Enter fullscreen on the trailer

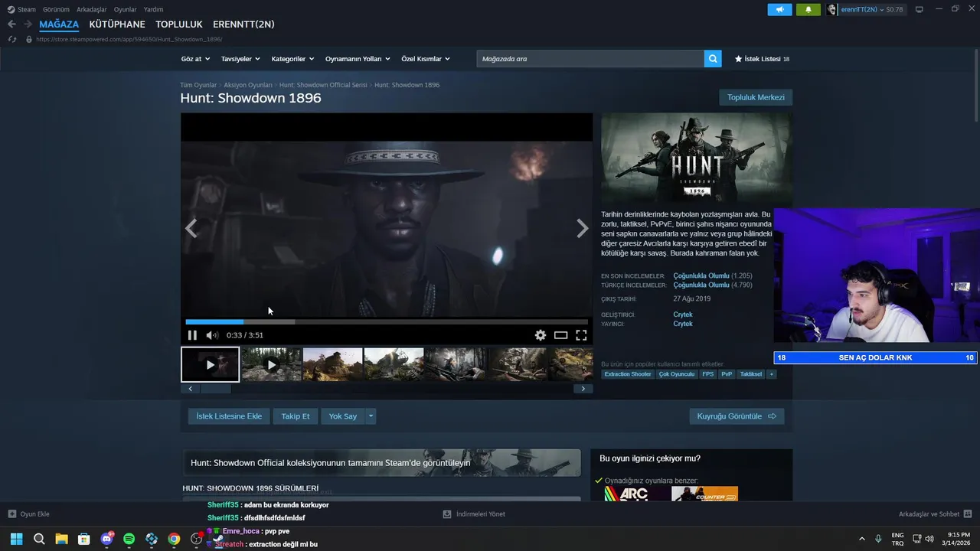click(x=581, y=335)
